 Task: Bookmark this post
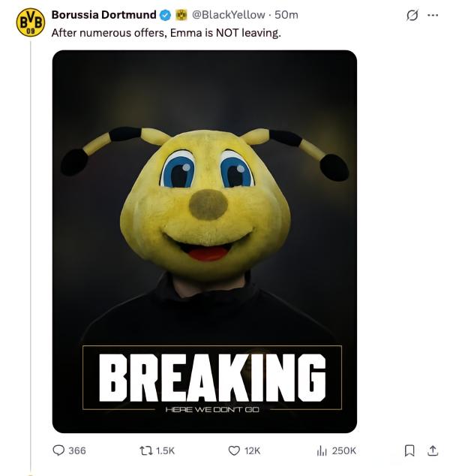[x=409, y=450]
